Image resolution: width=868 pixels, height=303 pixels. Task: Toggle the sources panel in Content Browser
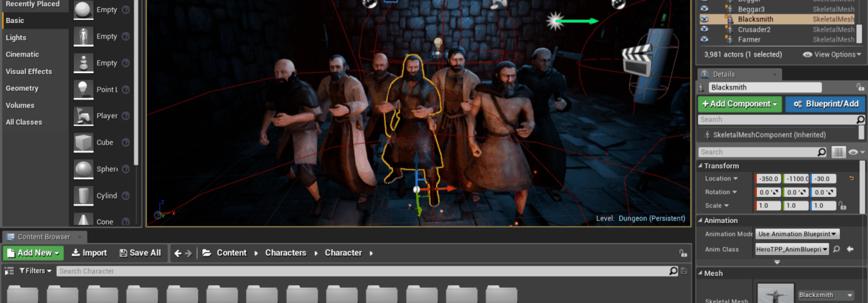10,271
